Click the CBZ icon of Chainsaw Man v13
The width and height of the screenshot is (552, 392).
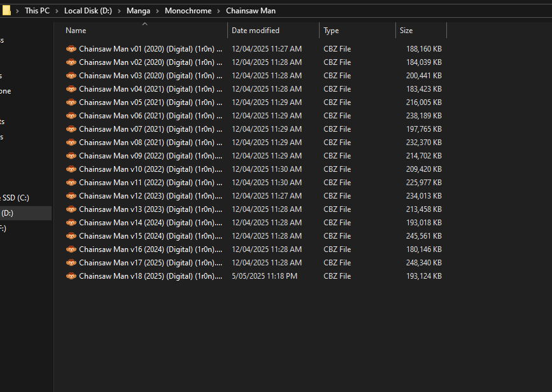[71, 209]
